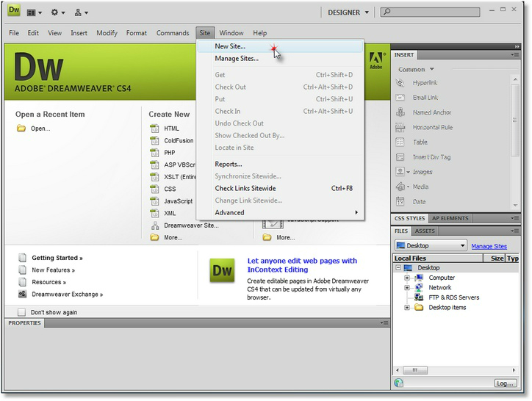The width and height of the screenshot is (532, 401).
Task: Collapse panels with the double-arrow icon
Action: [517, 46]
